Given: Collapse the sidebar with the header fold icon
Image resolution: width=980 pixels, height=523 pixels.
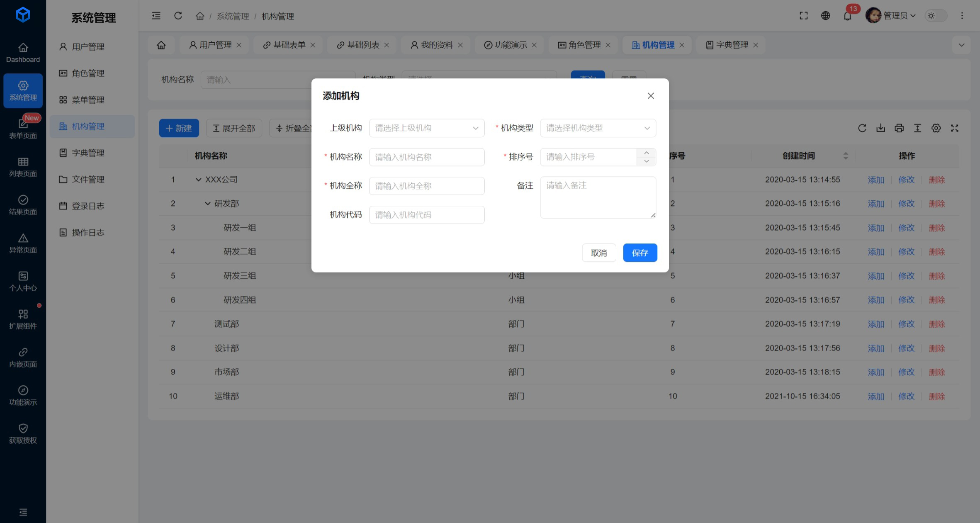Looking at the screenshot, I should click(x=156, y=16).
